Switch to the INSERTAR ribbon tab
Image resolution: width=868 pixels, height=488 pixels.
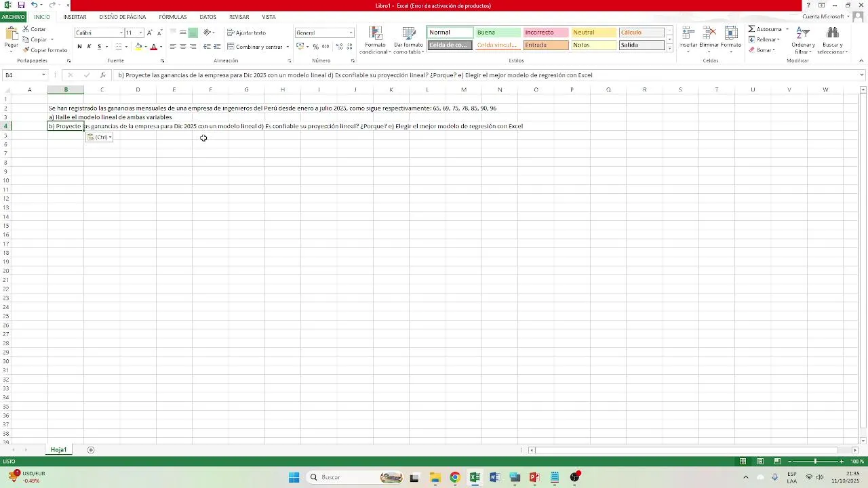pyautogui.click(x=75, y=17)
